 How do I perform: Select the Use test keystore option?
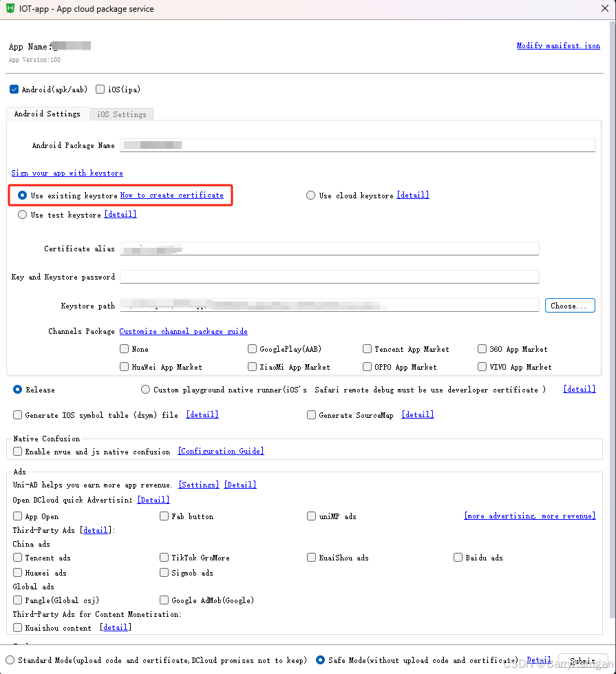click(x=22, y=214)
